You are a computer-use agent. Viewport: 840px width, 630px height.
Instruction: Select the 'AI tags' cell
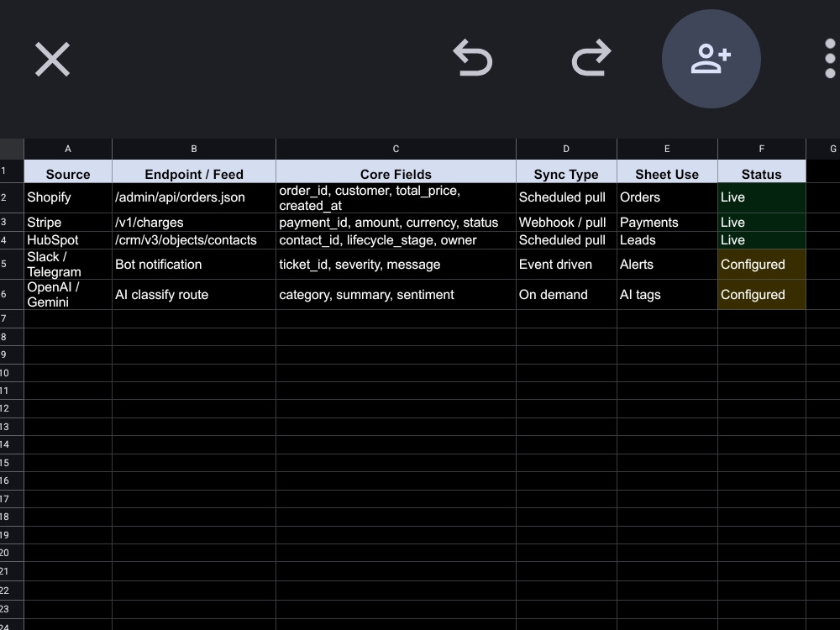click(667, 295)
